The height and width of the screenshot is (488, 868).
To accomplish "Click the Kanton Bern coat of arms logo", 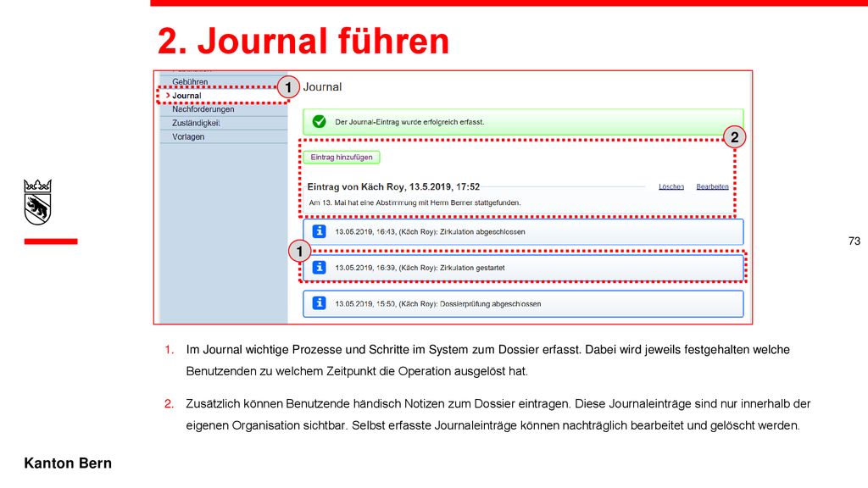I will point(37,202).
